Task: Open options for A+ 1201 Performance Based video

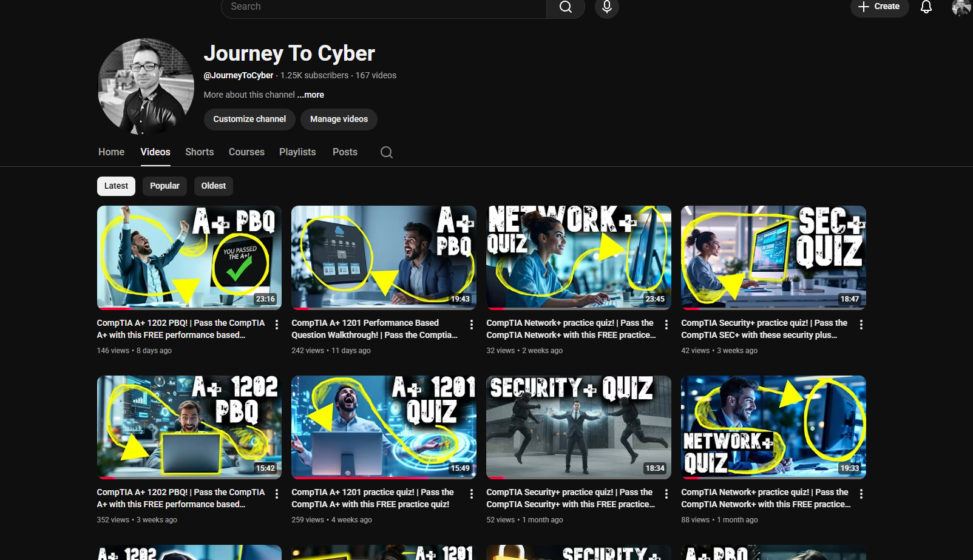Action: (x=472, y=325)
